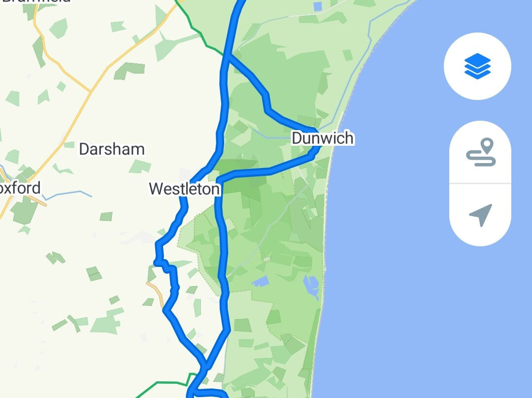Tap the Darsham village label
Image resolution: width=532 pixels, height=398 pixels.
pyautogui.click(x=112, y=149)
